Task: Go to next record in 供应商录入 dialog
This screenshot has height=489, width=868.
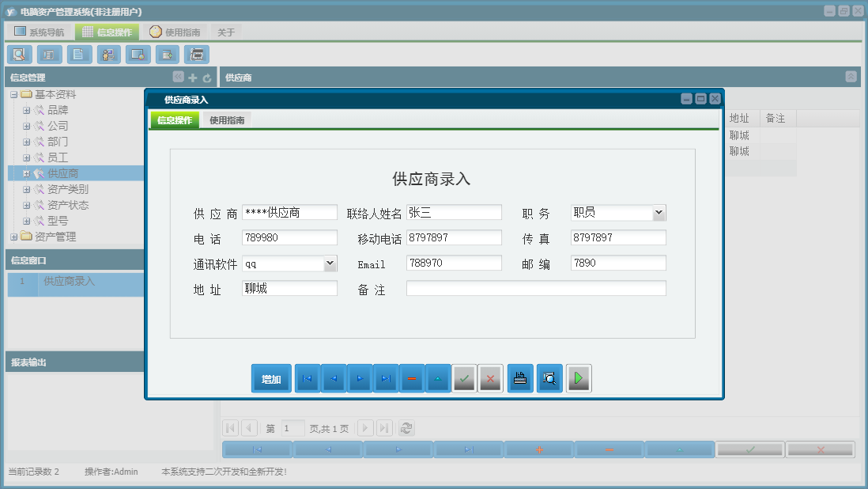Action: pyautogui.click(x=360, y=379)
